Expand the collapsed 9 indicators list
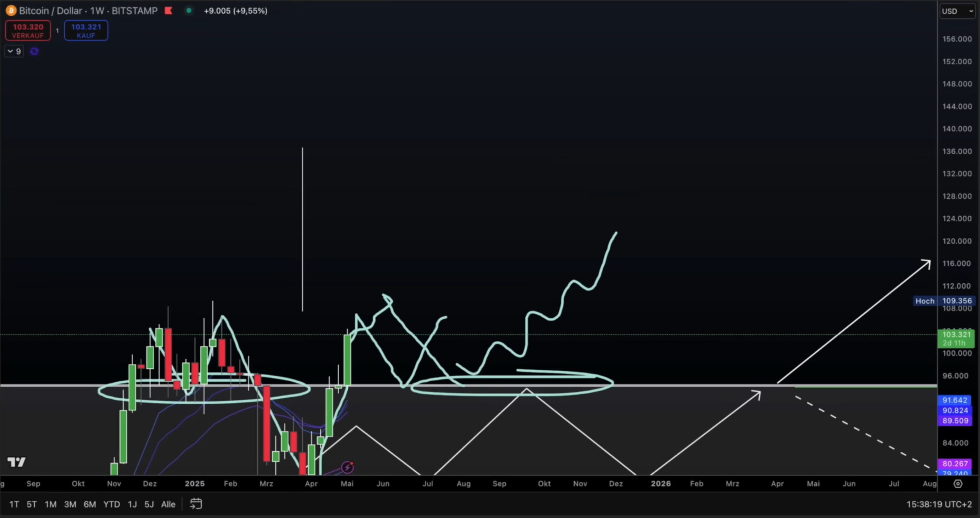This screenshot has height=518, width=980. click(x=14, y=51)
